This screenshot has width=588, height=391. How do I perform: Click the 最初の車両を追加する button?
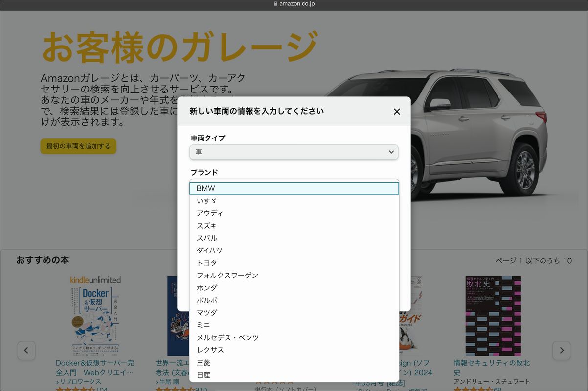click(78, 146)
